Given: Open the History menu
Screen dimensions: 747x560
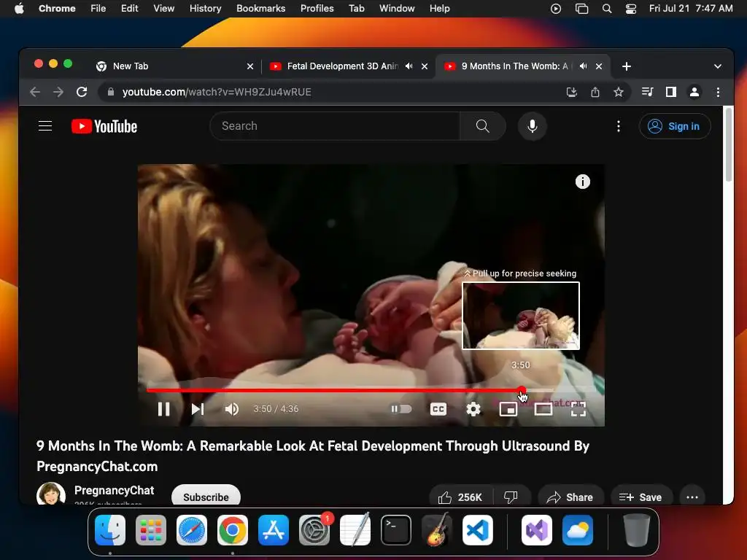Looking at the screenshot, I should (x=205, y=9).
